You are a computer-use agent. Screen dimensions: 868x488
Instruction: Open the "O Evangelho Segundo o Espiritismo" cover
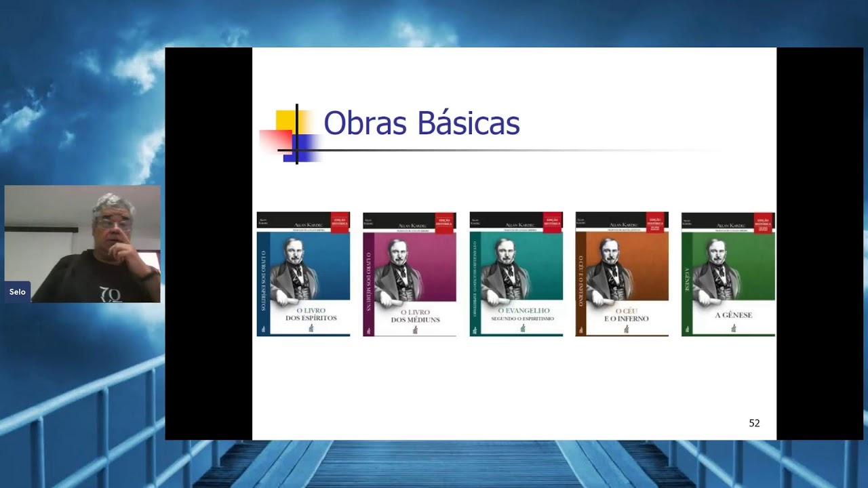tap(516, 274)
